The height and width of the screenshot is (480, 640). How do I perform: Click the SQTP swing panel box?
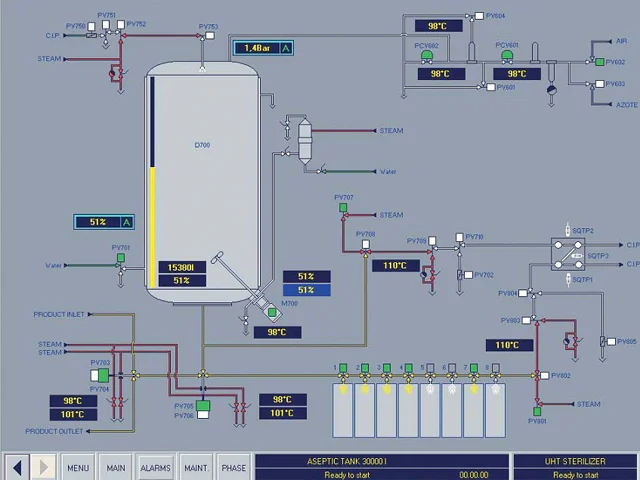point(568,254)
